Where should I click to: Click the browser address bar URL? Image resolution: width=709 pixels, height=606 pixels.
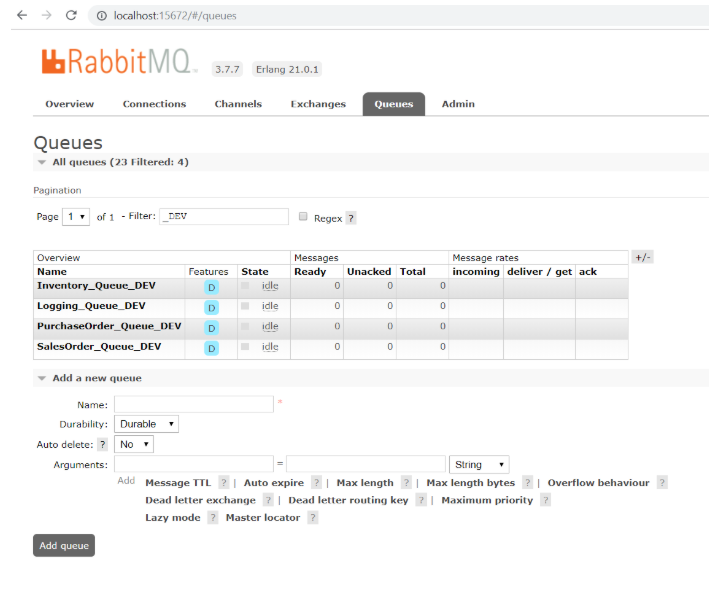pos(175,16)
